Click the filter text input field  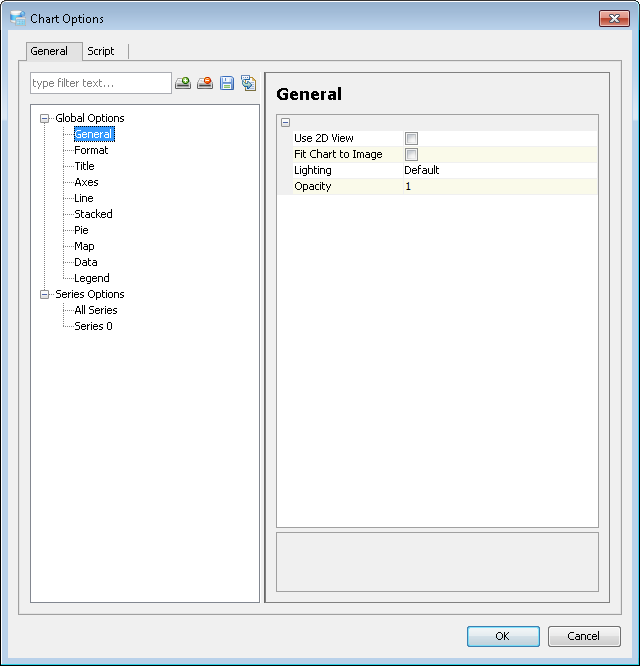tap(101, 83)
